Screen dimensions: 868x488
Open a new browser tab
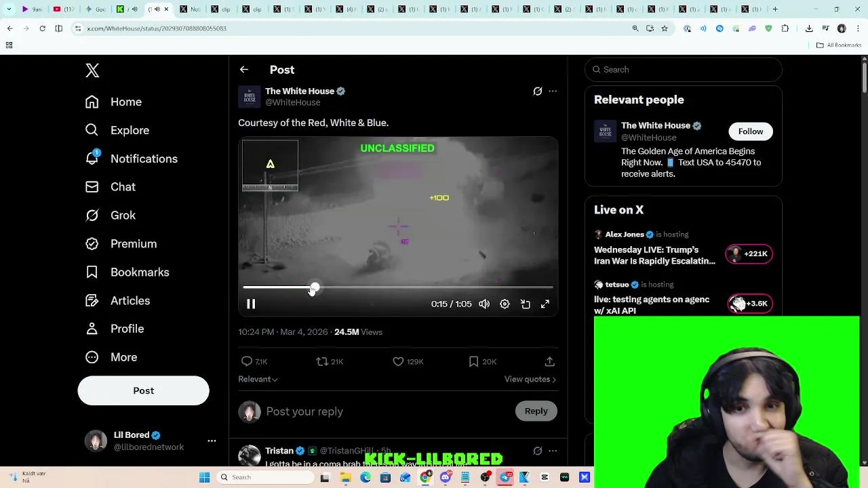tap(775, 9)
